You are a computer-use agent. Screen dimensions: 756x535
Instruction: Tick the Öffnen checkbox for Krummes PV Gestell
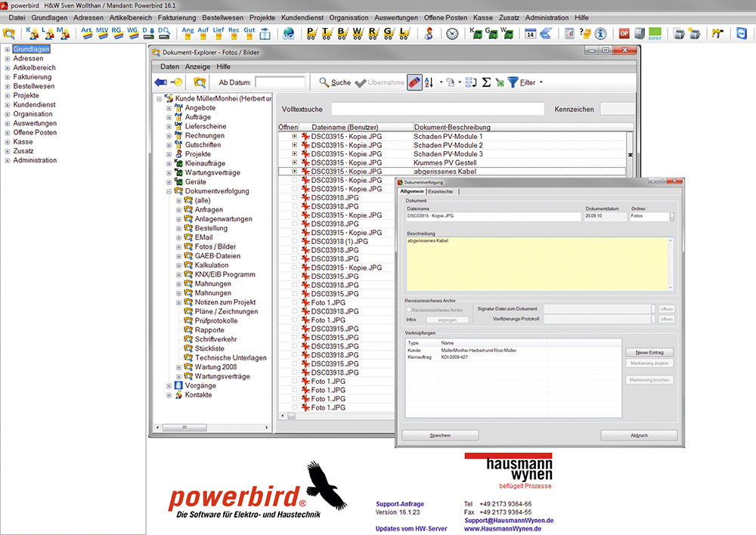pos(294,162)
